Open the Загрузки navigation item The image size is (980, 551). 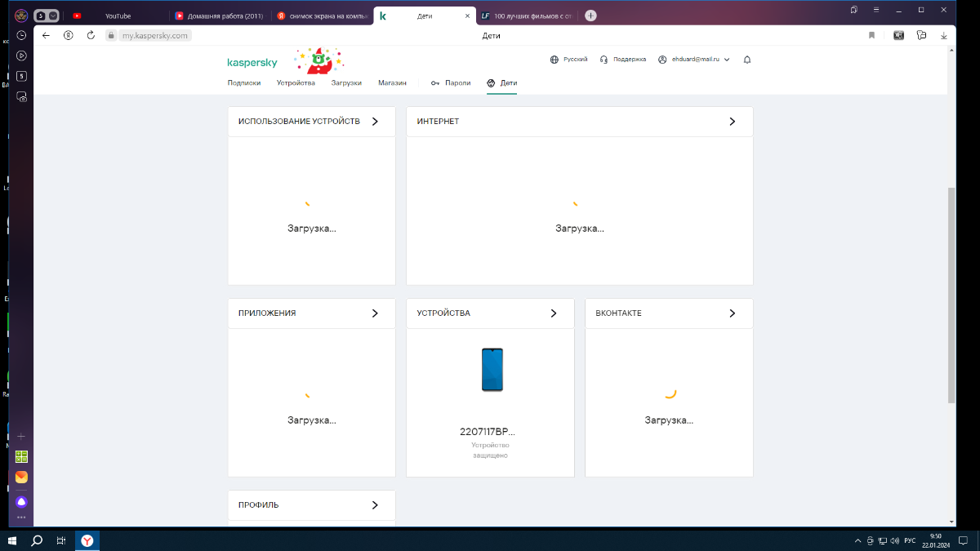346,82
